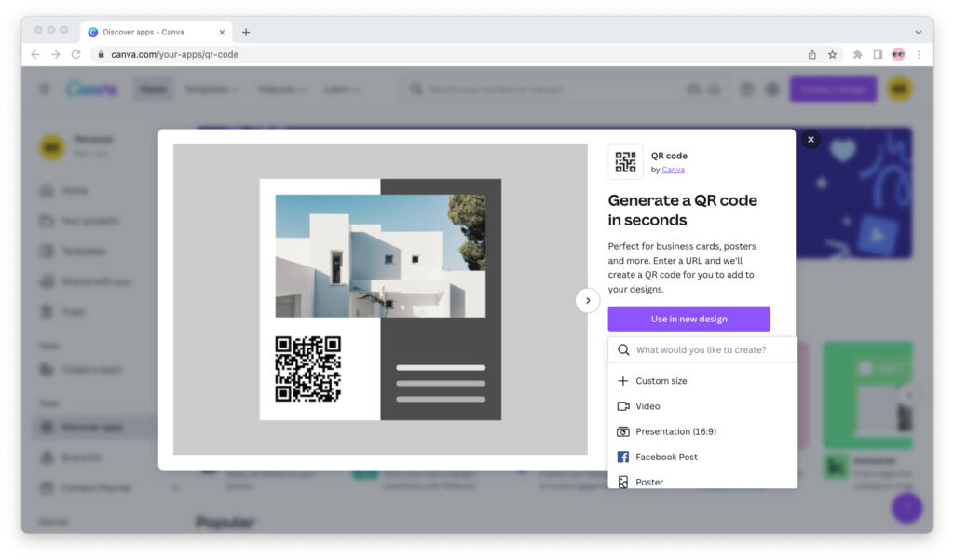This screenshot has width=954, height=560.
Task: Click the search magnifier icon in dropdown
Action: (623, 350)
